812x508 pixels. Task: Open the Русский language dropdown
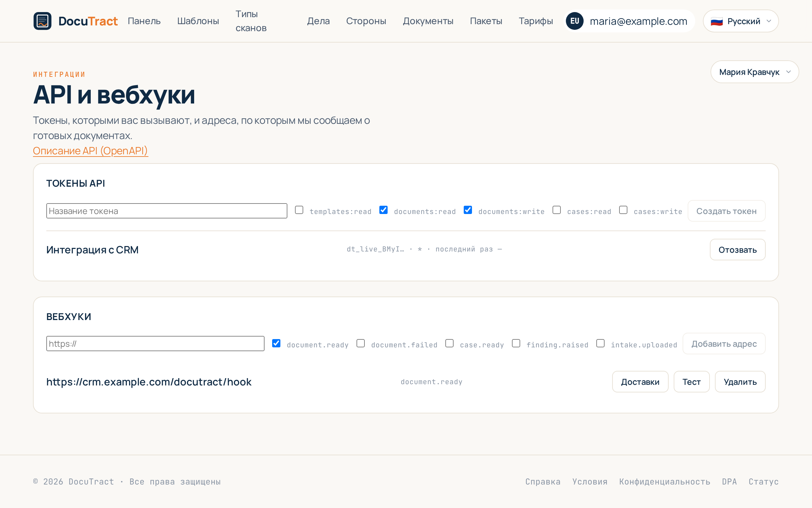coord(741,21)
